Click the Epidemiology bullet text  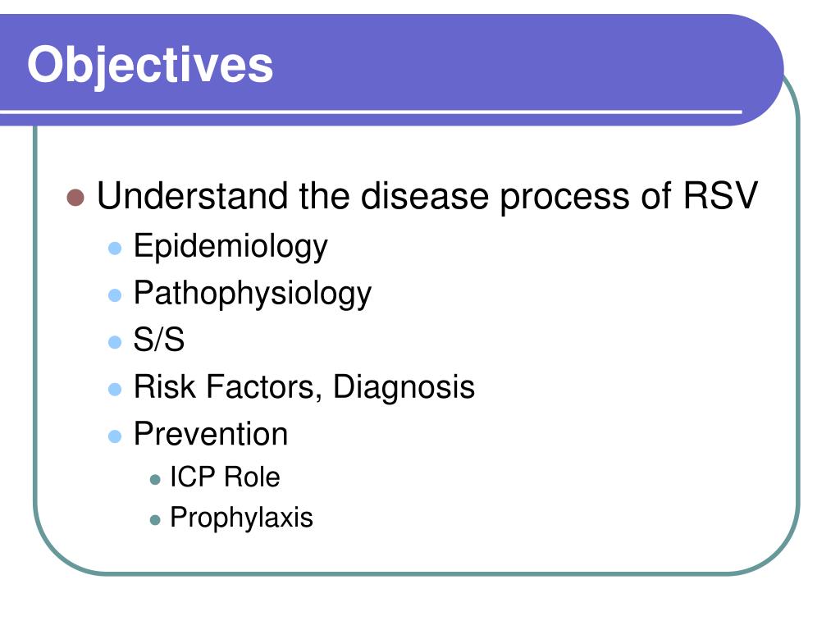[231, 247]
